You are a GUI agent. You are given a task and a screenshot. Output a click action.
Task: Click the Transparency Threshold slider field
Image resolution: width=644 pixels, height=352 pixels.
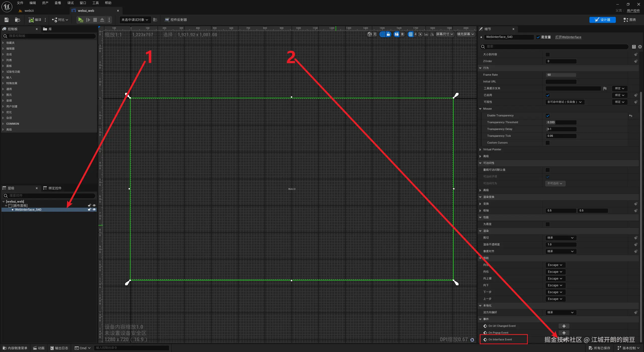click(561, 122)
